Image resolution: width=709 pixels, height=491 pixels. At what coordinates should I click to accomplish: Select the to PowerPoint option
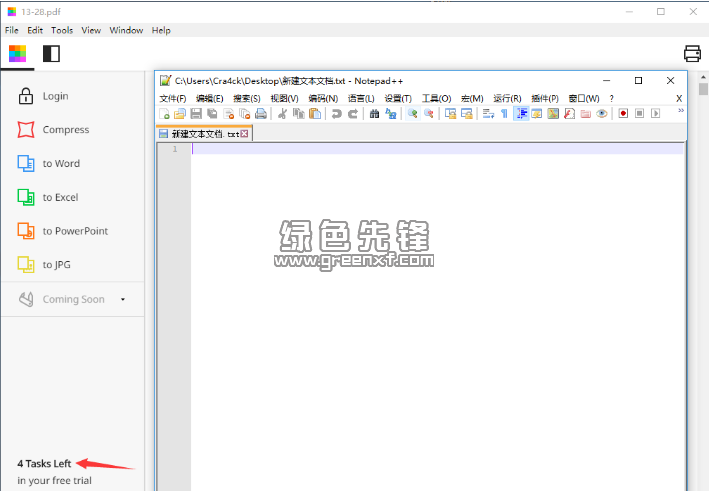point(26,231)
